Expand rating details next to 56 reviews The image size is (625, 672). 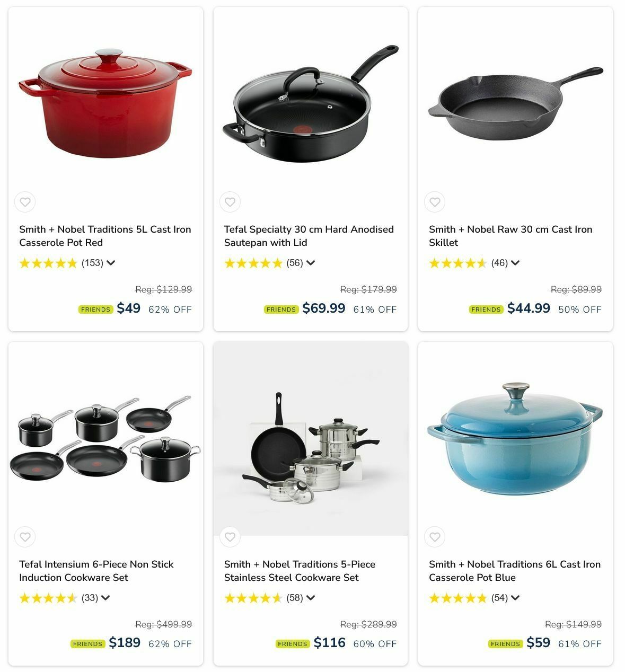[x=311, y=263]
